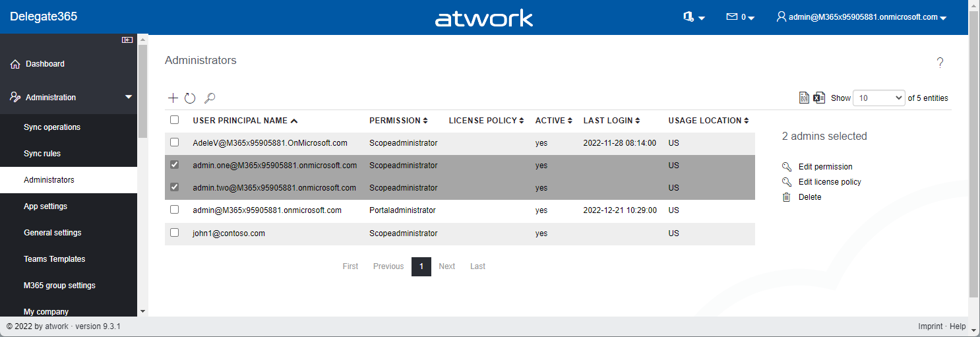The width and height of the screenshot is (980, 337).
Task: Collapse sidebar using the top toggle icon
Action: tap(127, 40)
